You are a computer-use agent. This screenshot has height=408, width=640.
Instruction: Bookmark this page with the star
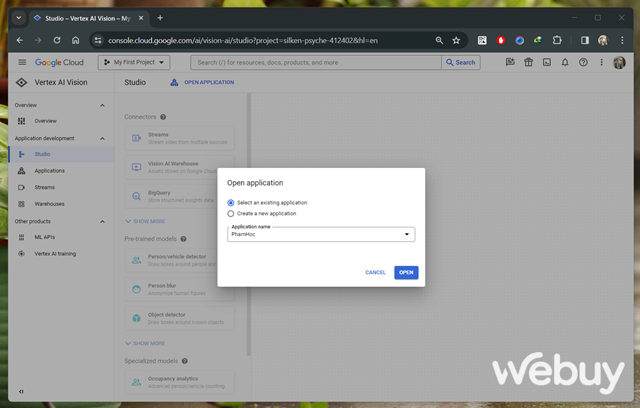pyautogui.click(x=456, y=40)
